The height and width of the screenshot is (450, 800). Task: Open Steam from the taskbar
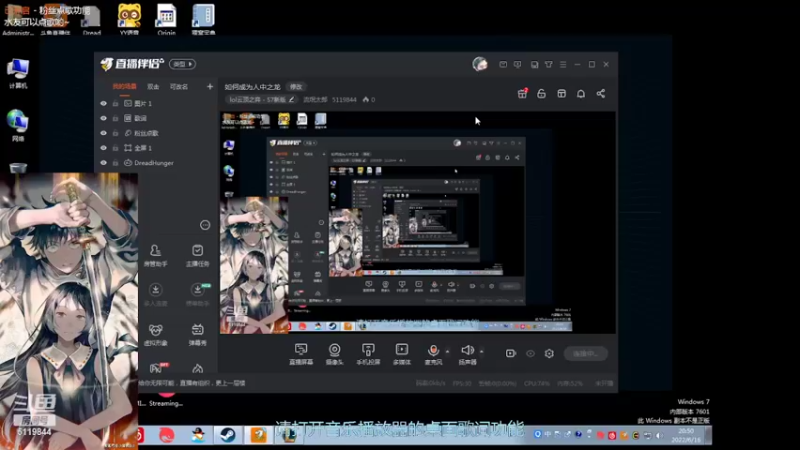[x=228, y=435]
